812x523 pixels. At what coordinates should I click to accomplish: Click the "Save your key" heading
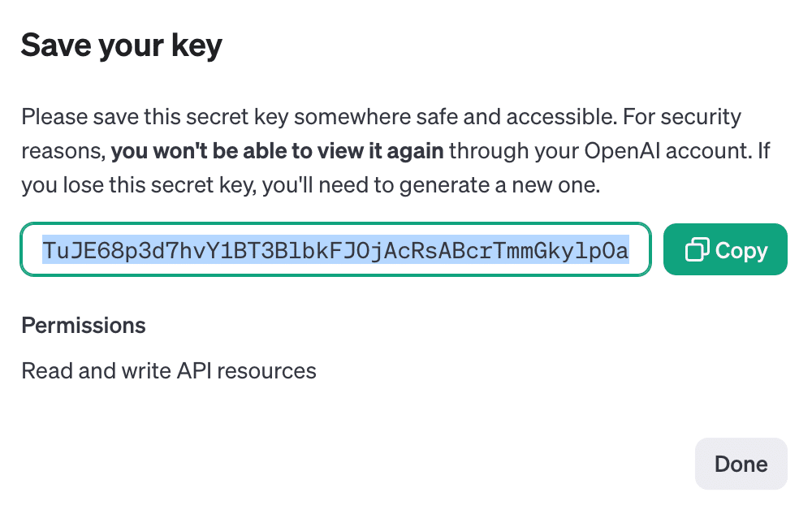[121, 45]
